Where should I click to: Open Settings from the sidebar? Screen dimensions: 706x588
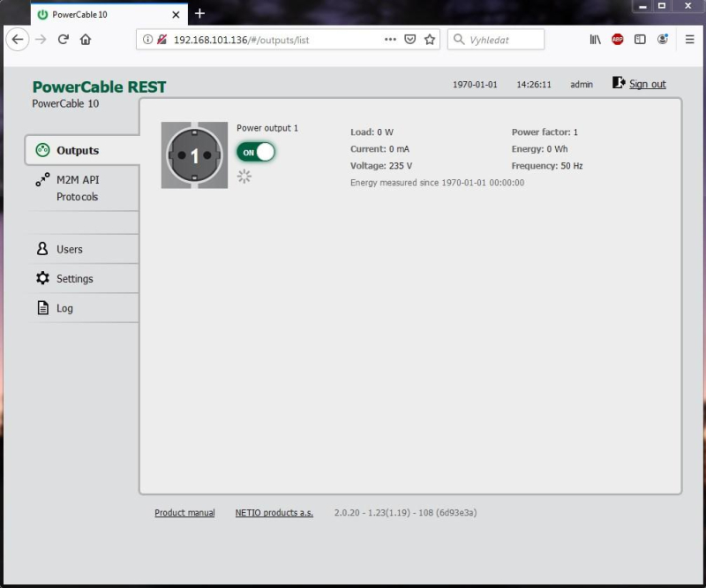click(74, 279)
